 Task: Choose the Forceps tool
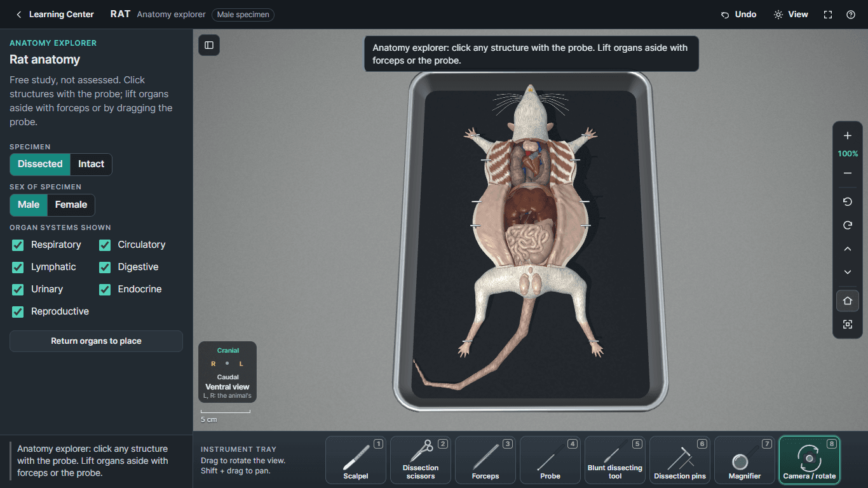pos(485,460)
